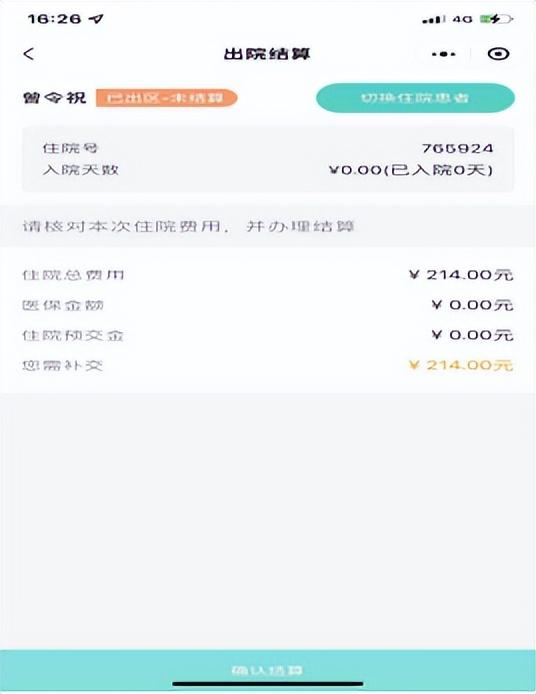Click the 切换住院患者 switch patient button
The image size is (536, 694).
pos(415,98)
